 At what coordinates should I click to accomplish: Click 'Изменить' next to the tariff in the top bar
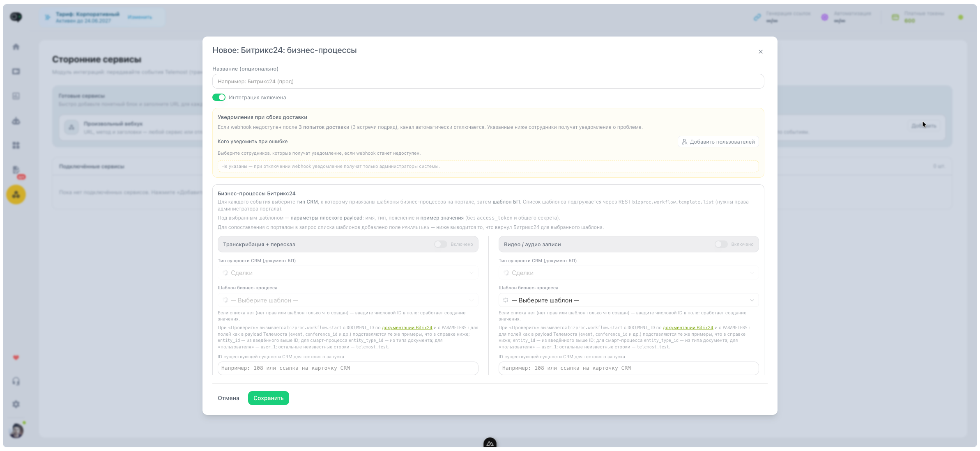click(x=140, y=17)
